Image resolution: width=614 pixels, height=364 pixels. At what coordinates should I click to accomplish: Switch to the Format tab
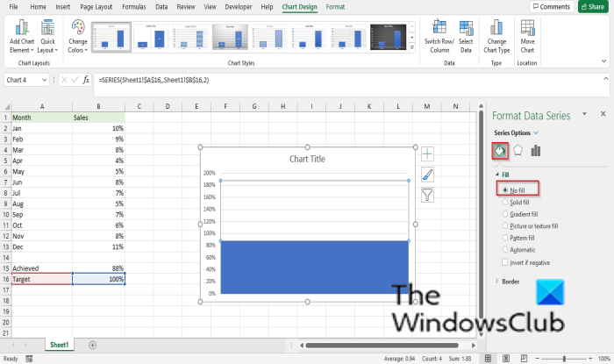coord(335,7)
